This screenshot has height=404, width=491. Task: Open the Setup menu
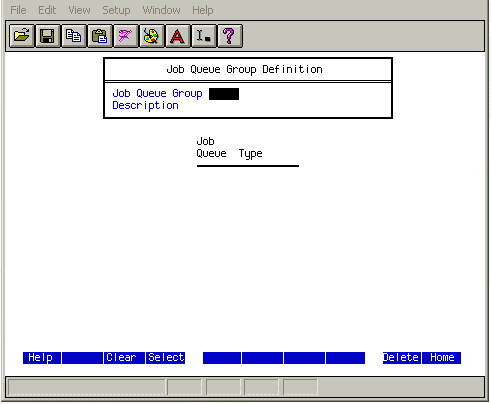click(116, 10)
